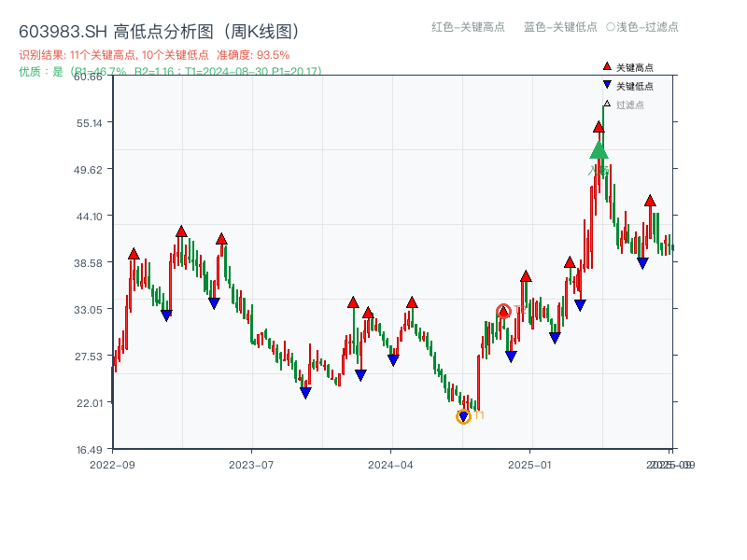Viewport: 747px width, 560px height.
Task: Click the red 关键高点 legend triangle
Action: click(606, 66)
